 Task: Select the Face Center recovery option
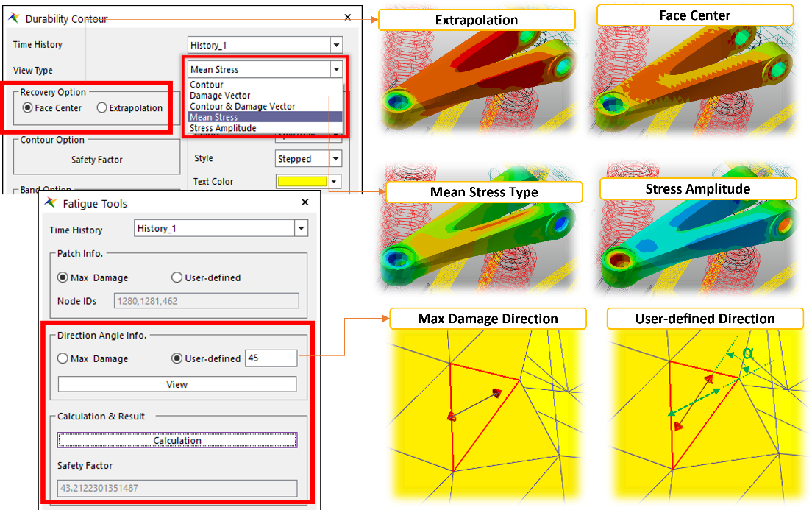28,108
